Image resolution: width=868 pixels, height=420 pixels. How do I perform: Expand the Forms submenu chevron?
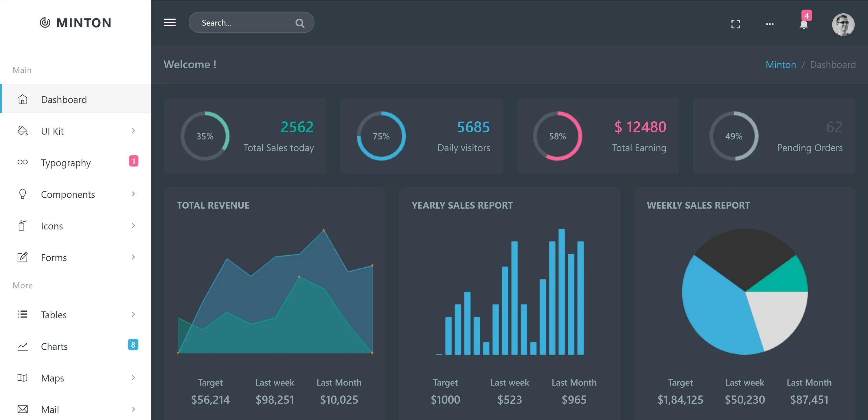pyautogui.click(x=133, y=257)
